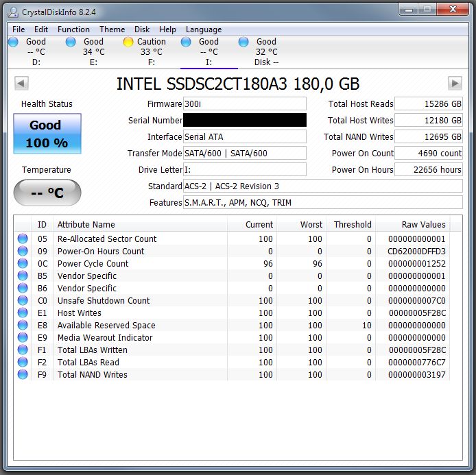Click the CrystalDiskInfo app icon in title bar
Image resolution: width=476 pixels, height=475 pixels.
(13, 12)
